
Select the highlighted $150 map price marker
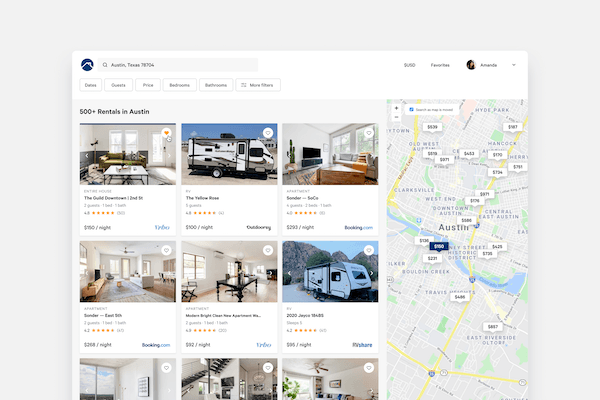tap(439, 245)
